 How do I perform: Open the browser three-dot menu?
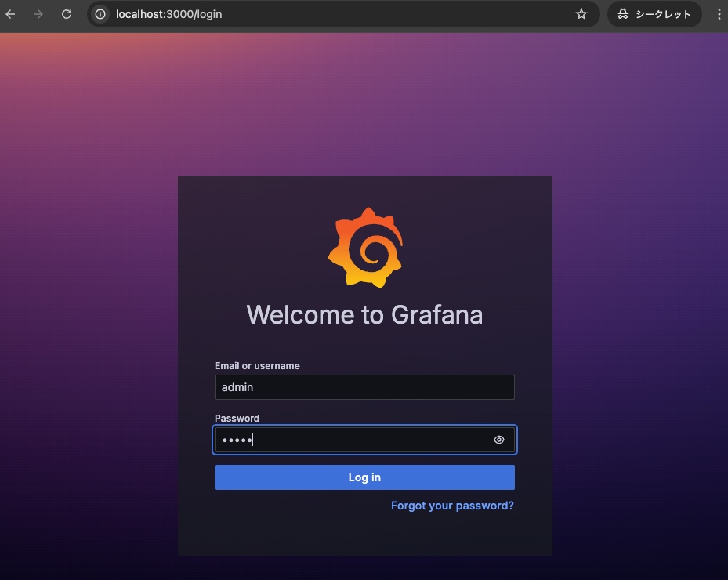(x=719, y=14)
